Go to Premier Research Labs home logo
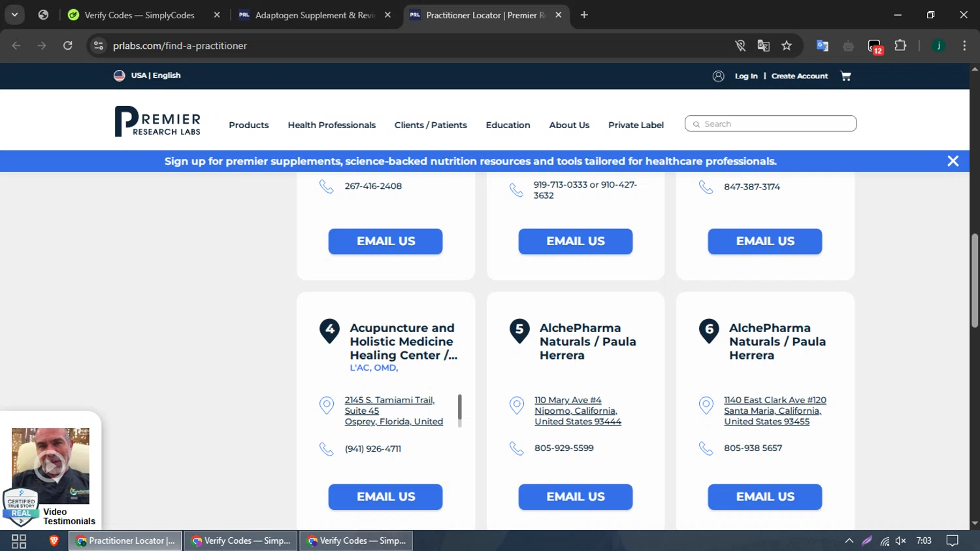This screenshot has width=980, height=551. click(157, 121)
